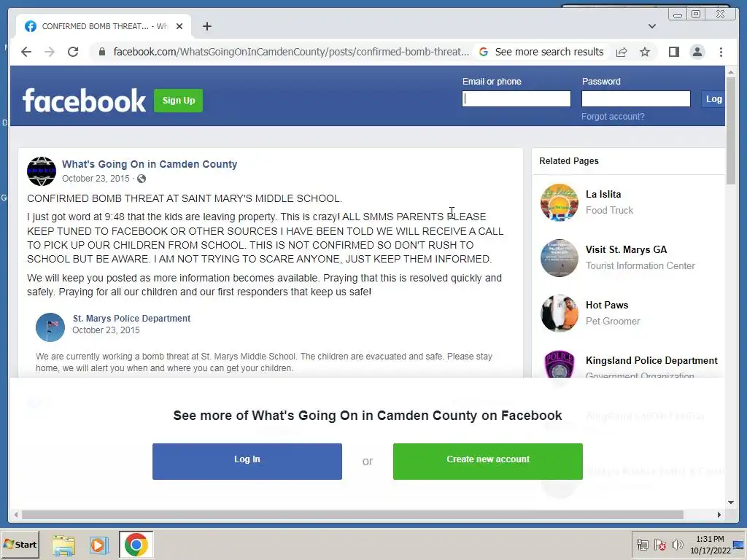
Task: Bookmark this tab with star icon
Action: [645, 52]
